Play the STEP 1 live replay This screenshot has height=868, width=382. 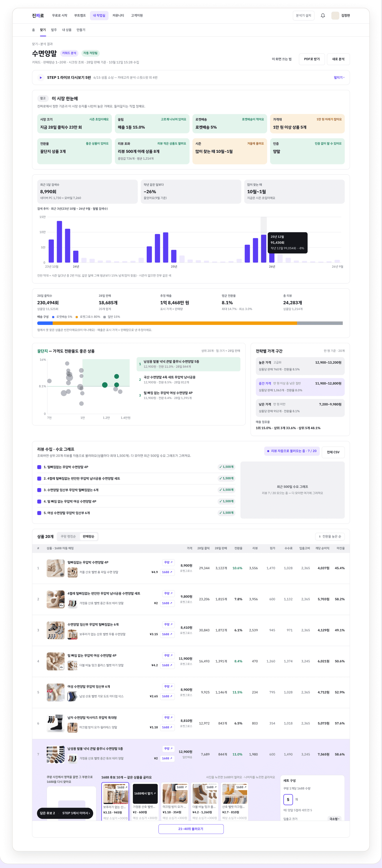coord(41,78)
